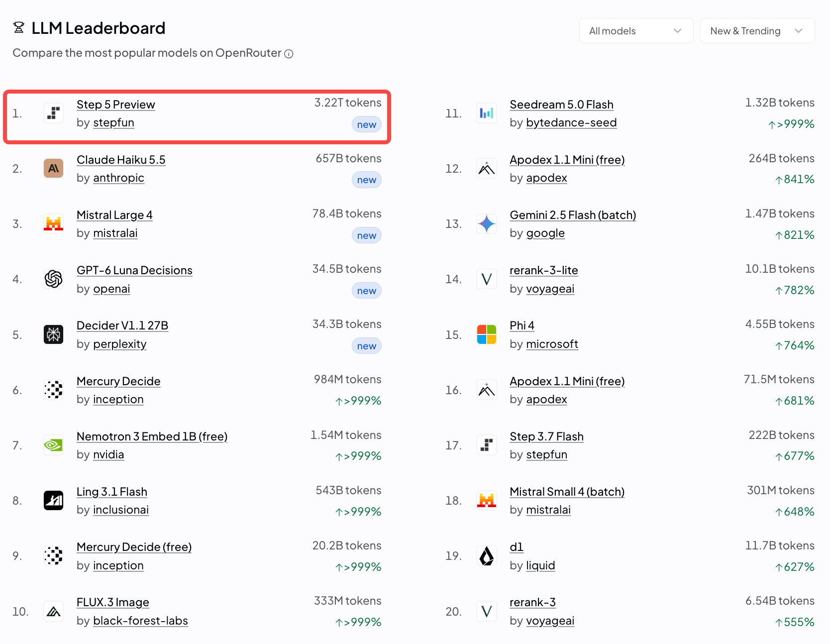This screenshot has height=644, width=830.
Task: Open the New & Trending sort dropdown
Action: point(757,31)
